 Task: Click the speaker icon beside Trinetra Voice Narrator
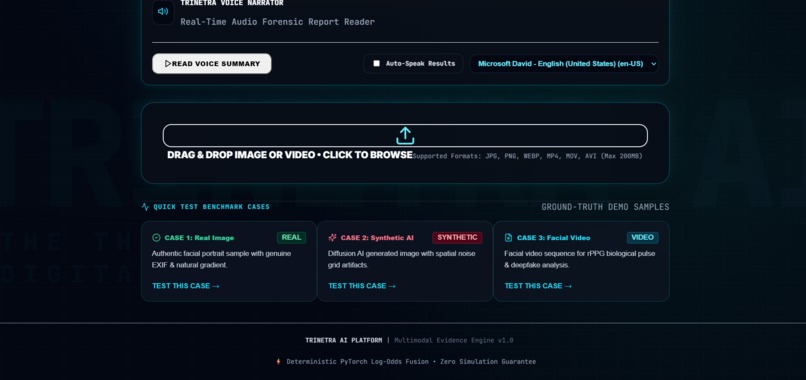point(163,11)
